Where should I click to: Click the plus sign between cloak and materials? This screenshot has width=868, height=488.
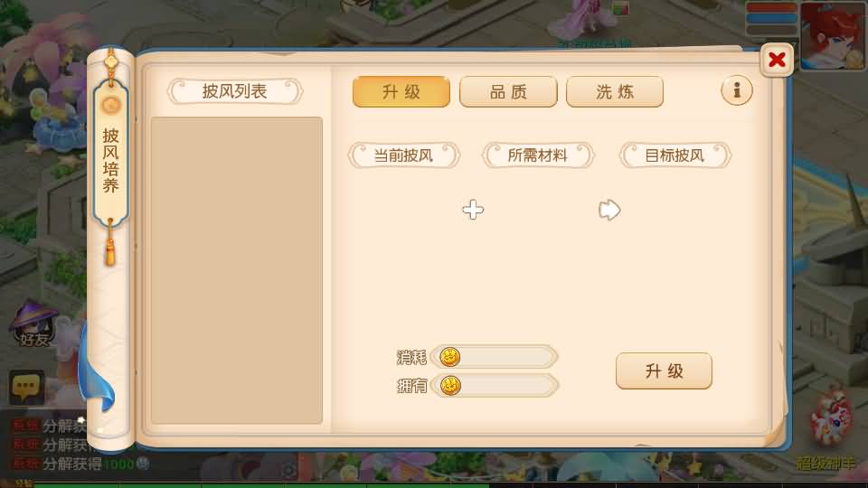[473, 210]
